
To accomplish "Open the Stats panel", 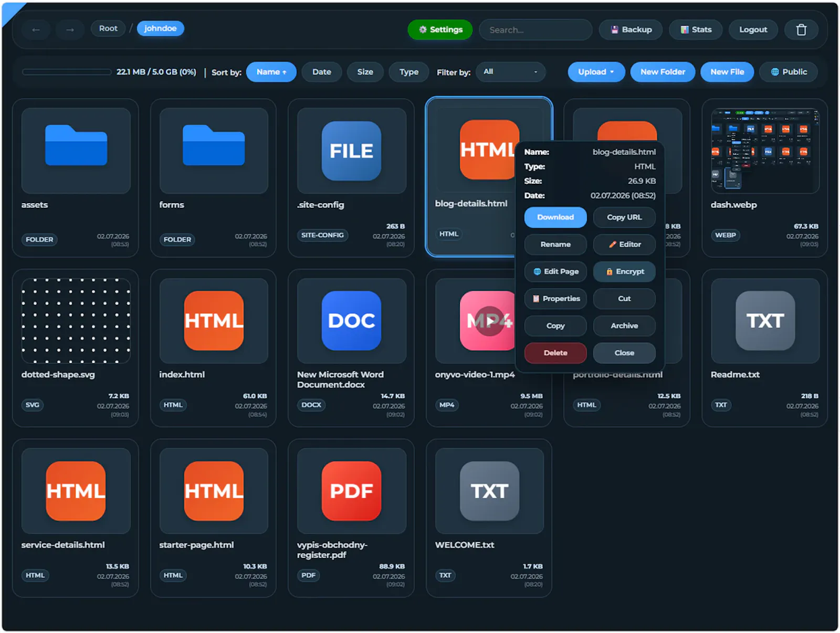I will point(696,30).
